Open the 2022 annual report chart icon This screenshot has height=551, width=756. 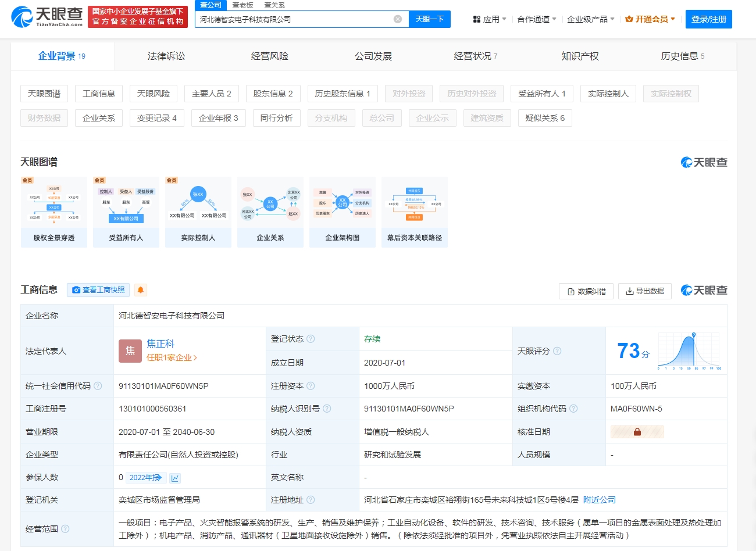tap(175, 478)
